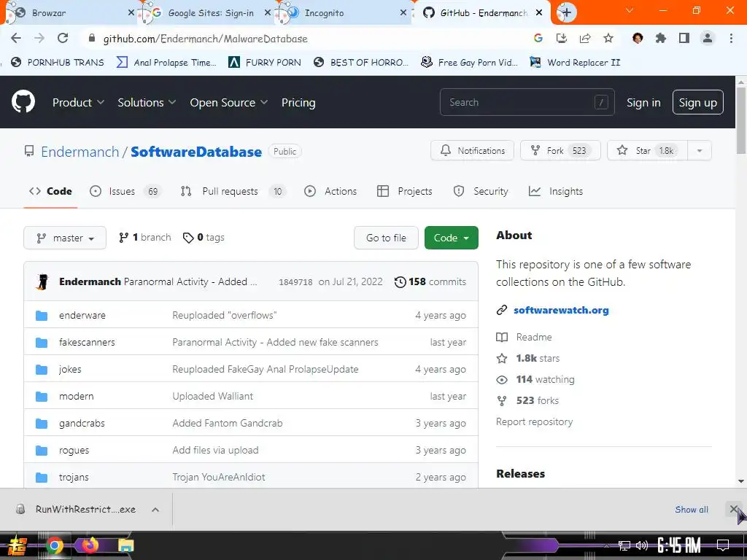Open Firefox from the taskbar
Viewport: 747px width, 560px height.
pos(90,545)
